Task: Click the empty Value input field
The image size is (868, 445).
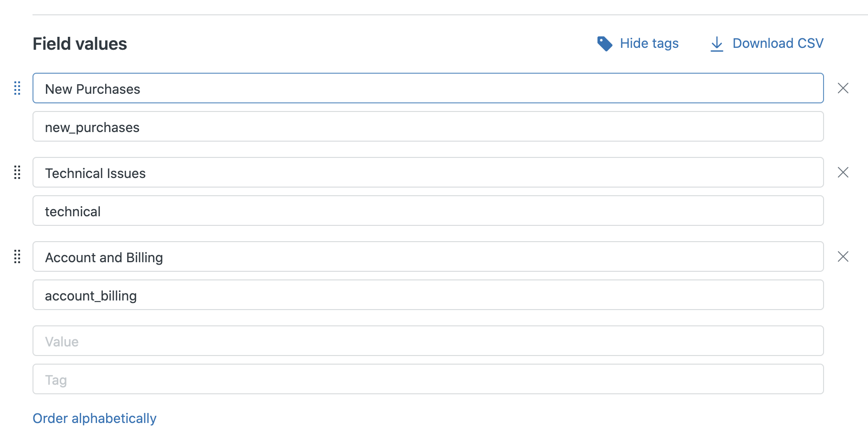Action: tap(428, 341)
